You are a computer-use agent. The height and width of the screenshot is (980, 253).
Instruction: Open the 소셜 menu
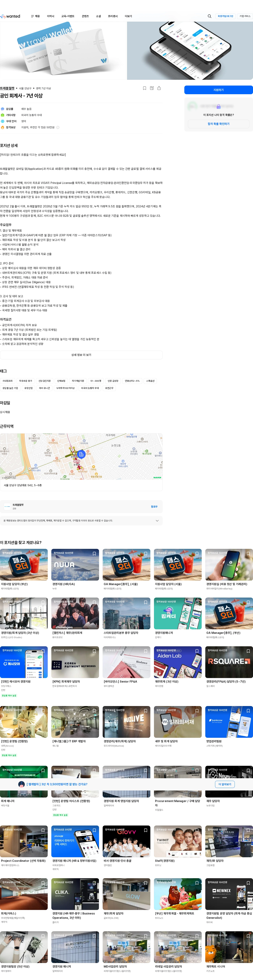coord(98,16)
